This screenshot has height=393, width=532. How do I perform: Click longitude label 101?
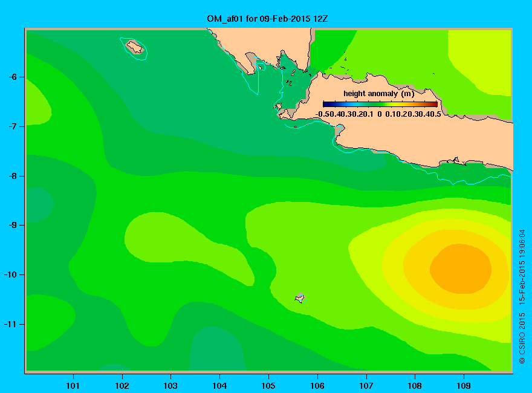click(73, 386)
